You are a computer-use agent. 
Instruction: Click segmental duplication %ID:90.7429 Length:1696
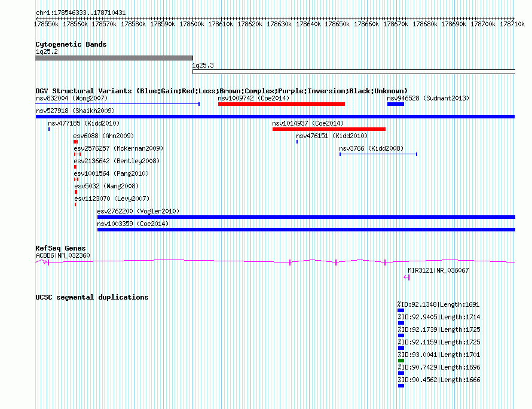pos(401,373)
